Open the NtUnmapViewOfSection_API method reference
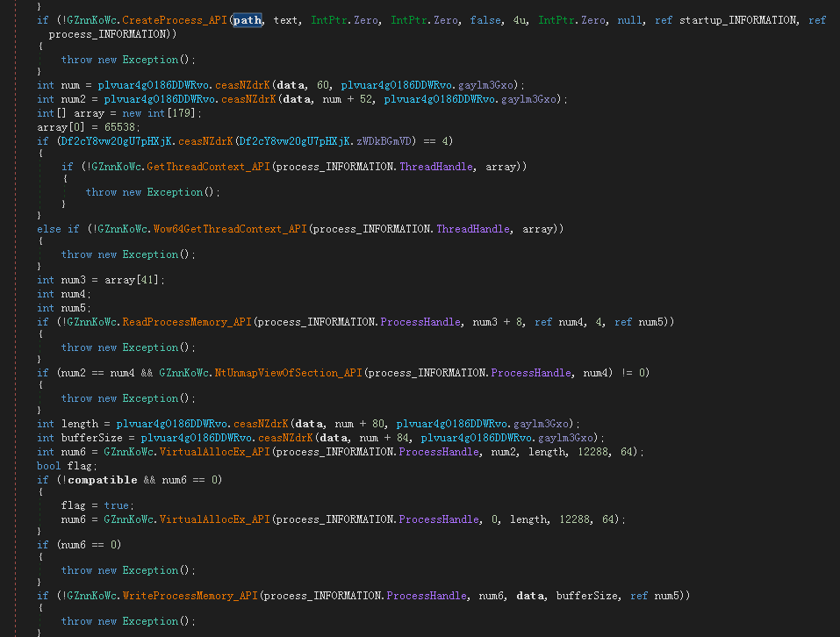The height and width of the screenshot is (637, 840). pyautogui.click(x=288, y=373)
